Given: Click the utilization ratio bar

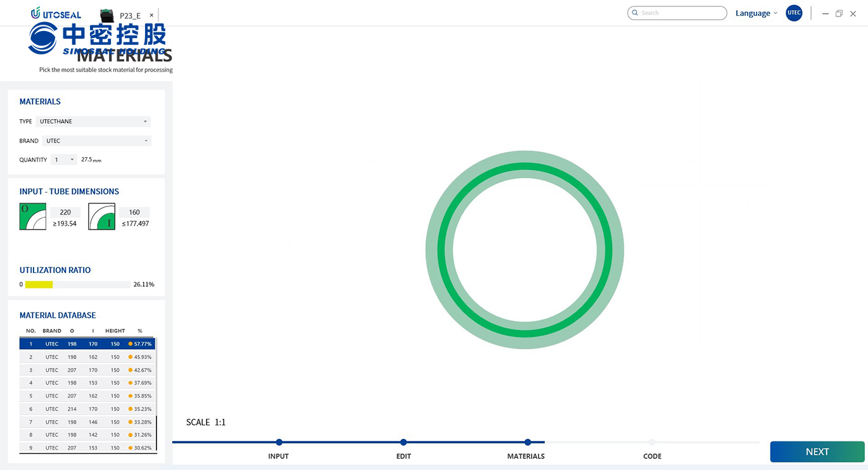Looking at the screenshot, I should 77,284.
